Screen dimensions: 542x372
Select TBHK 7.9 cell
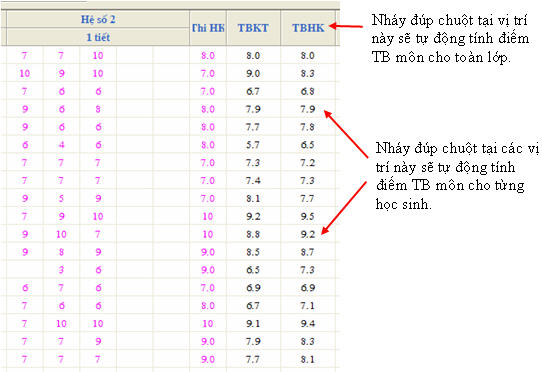[x=307, y=109]
